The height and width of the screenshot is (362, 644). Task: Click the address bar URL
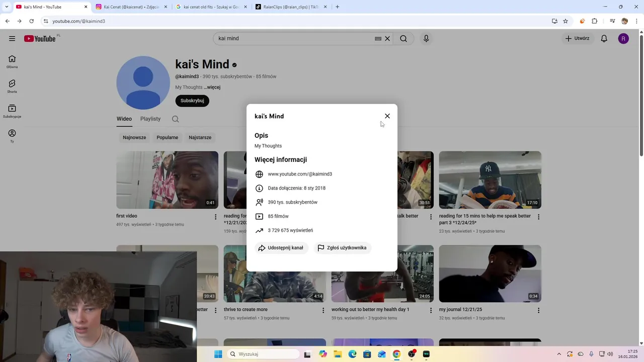pos(78,21)
